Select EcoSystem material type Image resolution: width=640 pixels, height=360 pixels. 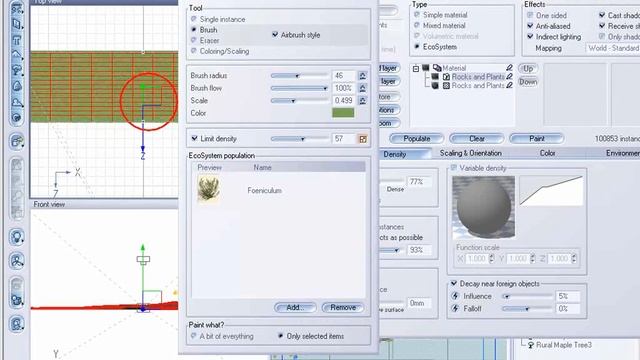pos(417,47)
